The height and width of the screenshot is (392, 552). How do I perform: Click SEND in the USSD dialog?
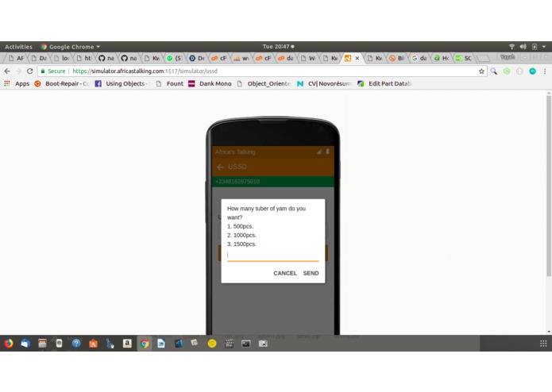[311, 273]
